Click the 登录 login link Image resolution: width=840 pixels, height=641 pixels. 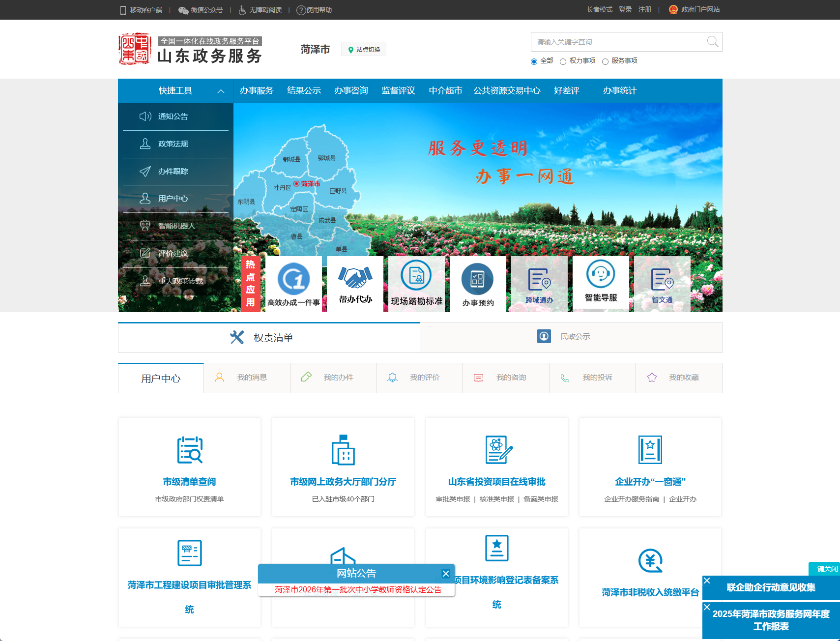click(625, 9)
